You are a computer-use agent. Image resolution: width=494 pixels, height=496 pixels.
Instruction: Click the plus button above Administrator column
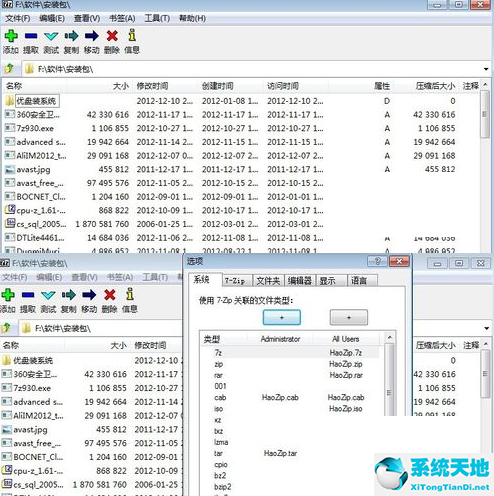click(x=282, y=317)
